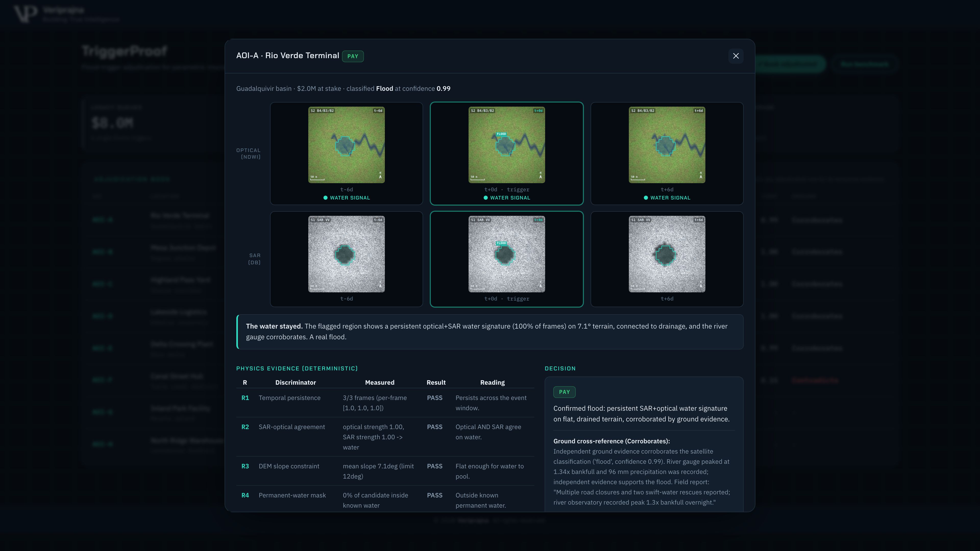Image resolution: width=980 pixels, height=551 pixels.
Task: Click the 'Optical AND SAR agree on water.' reading
Action: [488, 432]
